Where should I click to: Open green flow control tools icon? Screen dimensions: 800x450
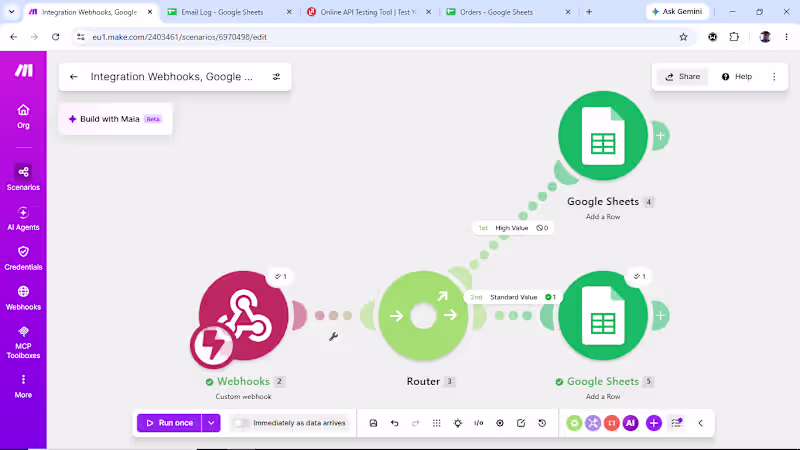tap(574, 423)
